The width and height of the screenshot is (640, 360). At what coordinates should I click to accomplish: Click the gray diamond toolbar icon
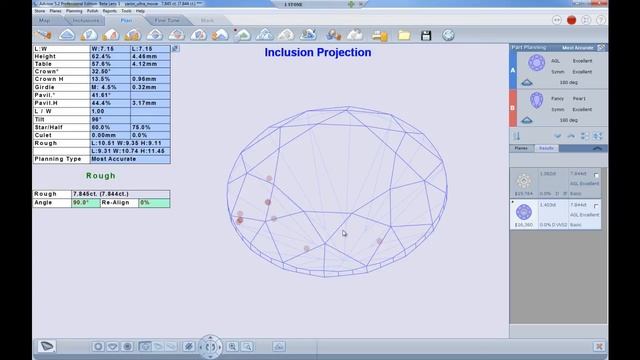coord(286,35)
